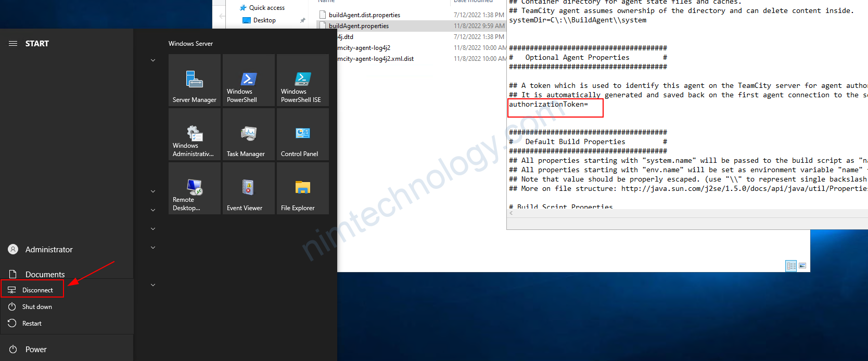868x361 pixels.
Task: Click the Optional Agent Properties header line
Action: coord(588,58)
